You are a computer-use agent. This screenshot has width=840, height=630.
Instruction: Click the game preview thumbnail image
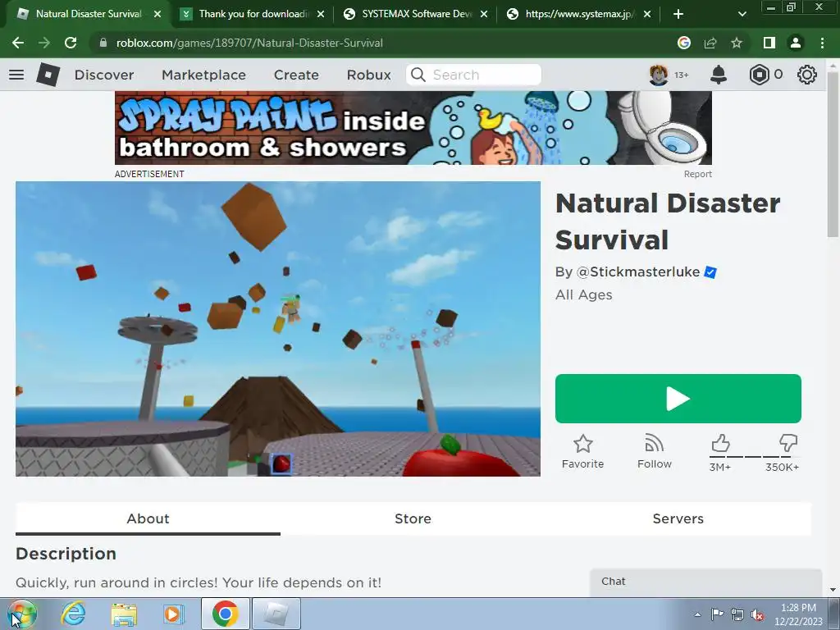(278, 329)
